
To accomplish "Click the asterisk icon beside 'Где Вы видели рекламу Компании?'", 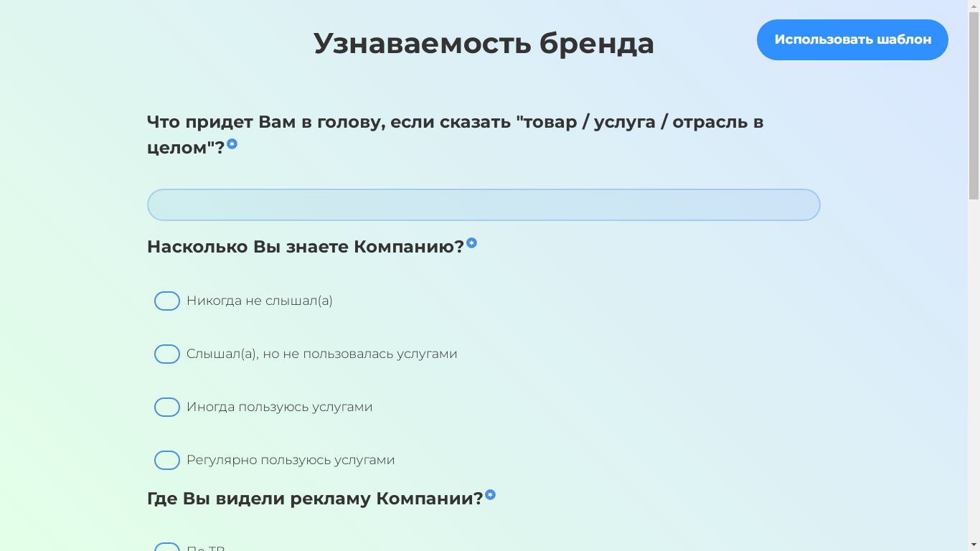I will point(489,494).
